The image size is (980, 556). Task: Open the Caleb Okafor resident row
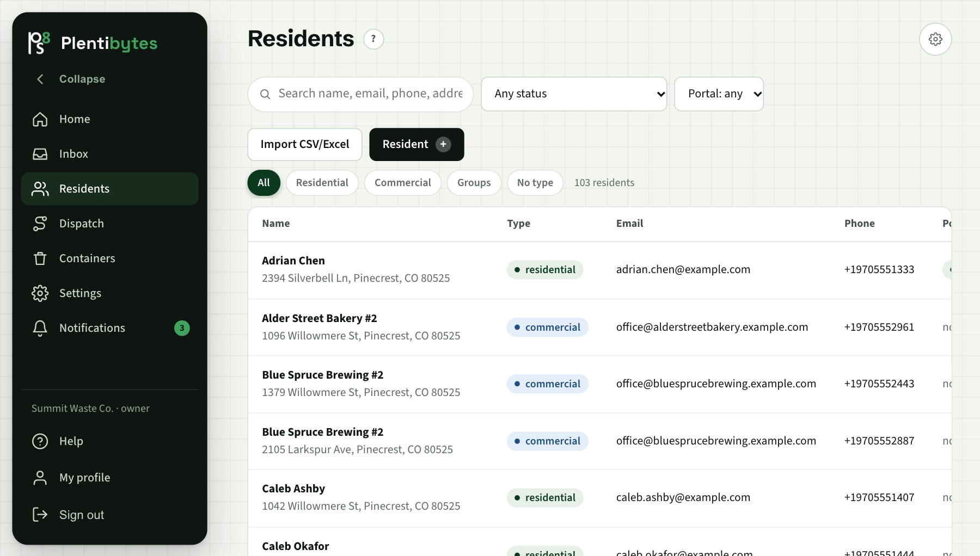click(599, 542)
